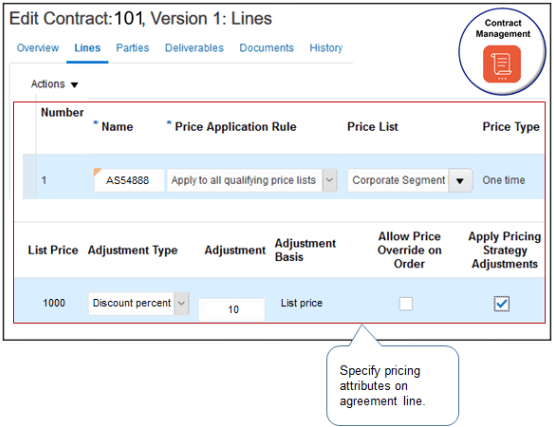This screenshot has width=554, height=427.
Task: Open the Documents tab
Action: pos(266,48)
